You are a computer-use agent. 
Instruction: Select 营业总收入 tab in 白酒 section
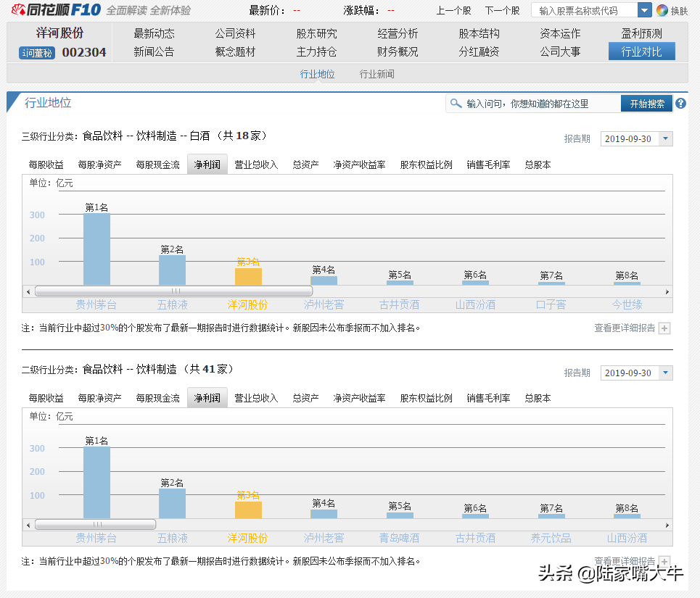(x=256, y=165)
